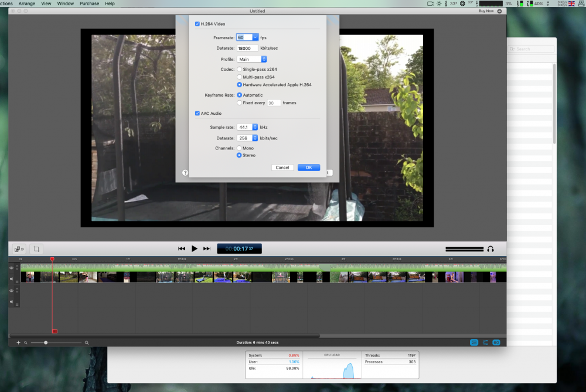Screen dimensions: 586x392
Task: Confirm export settings with OK
Action: 309,168
